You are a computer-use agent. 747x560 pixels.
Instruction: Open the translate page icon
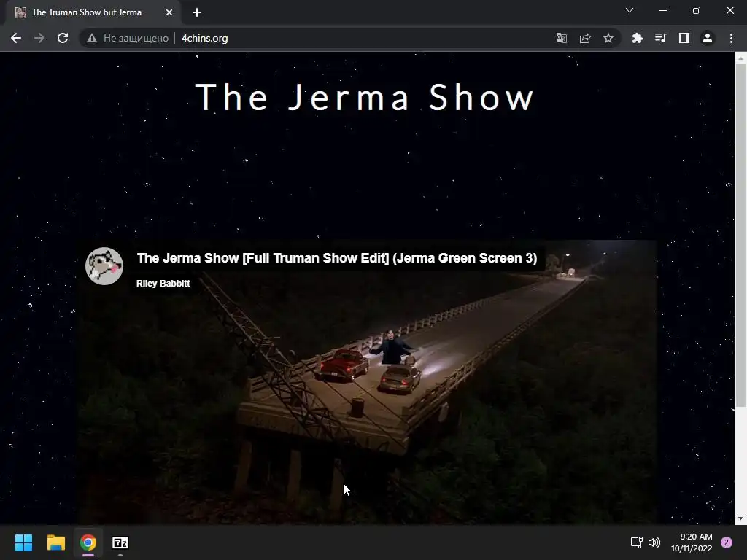(x=562, y=38)
